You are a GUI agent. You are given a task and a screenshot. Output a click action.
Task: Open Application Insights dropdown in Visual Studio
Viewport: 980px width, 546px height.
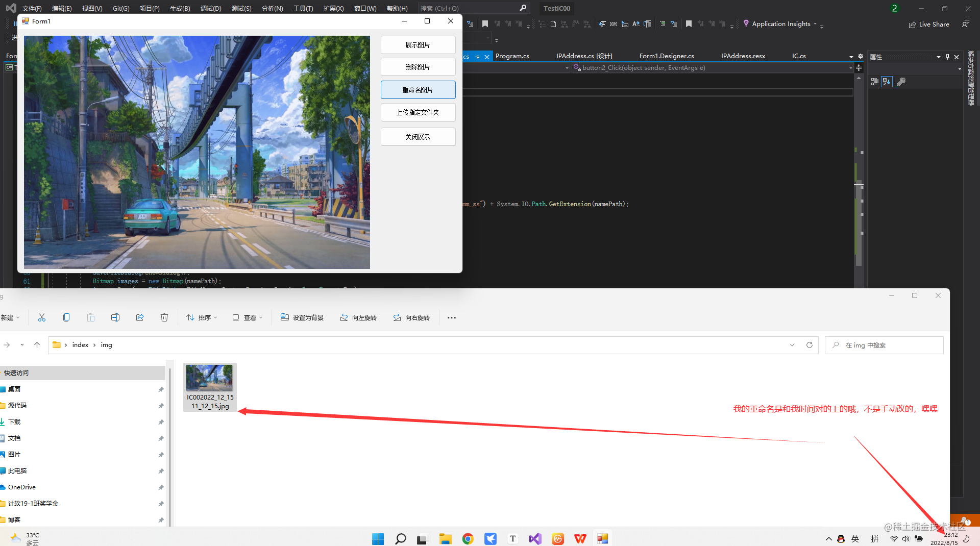(815, 24)
